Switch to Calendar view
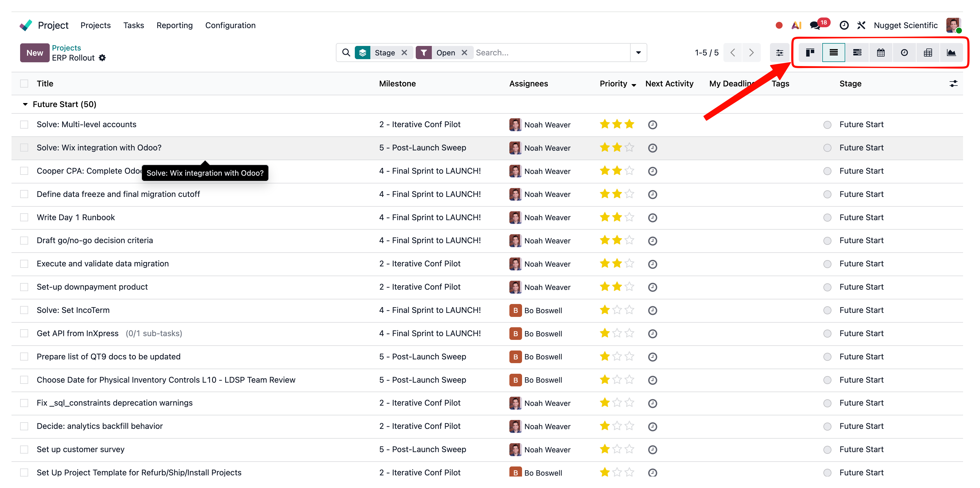The image size is (980, 488). [x=880, y=53]
